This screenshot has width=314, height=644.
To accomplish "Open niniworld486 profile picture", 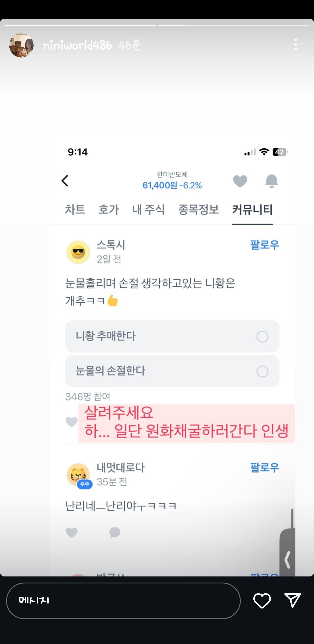I will [21, 45].
